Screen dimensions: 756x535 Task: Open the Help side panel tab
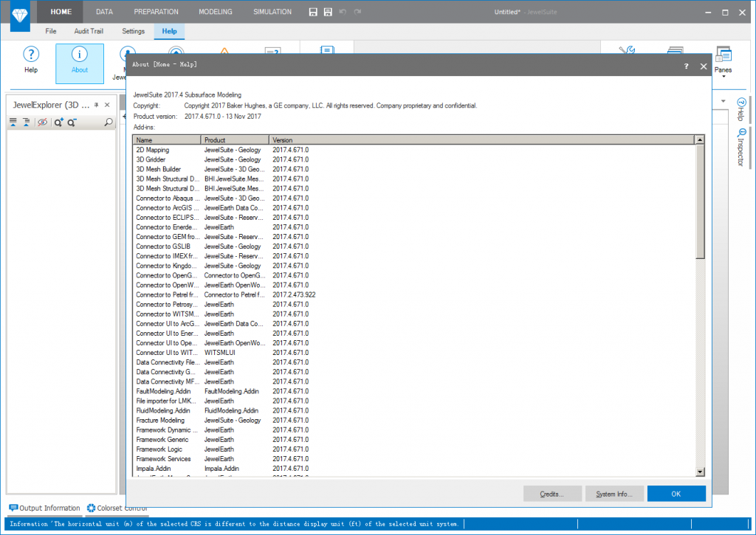coord(741,109)
